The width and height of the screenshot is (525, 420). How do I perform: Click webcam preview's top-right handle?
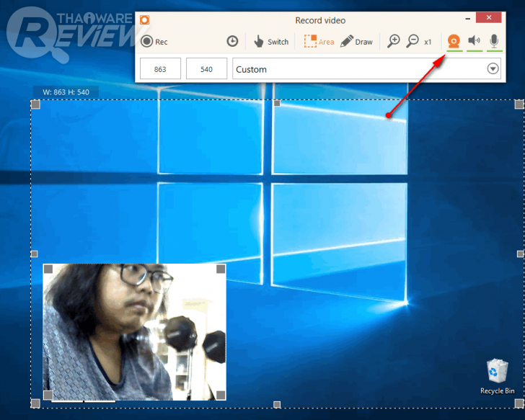coord(221,269)
